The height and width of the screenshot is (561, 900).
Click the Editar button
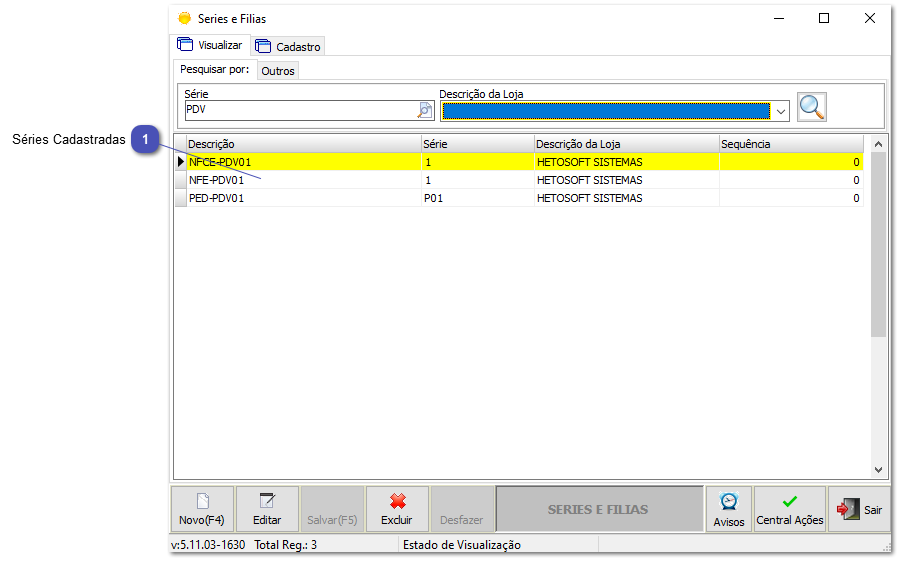tap(267, 509)
